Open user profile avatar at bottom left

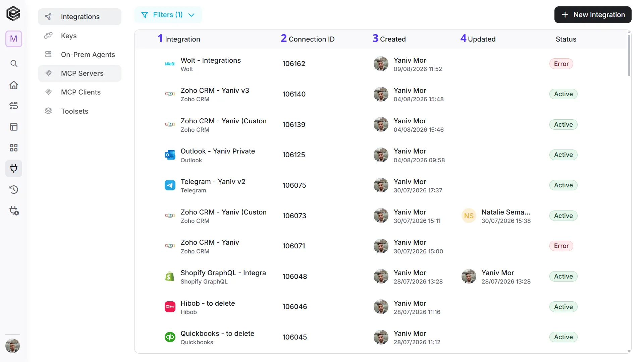tap(13, 346)
